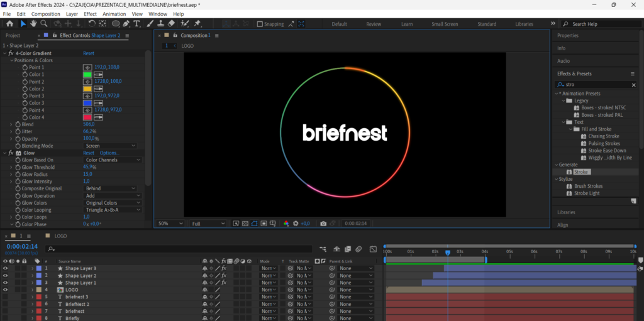Open Glow effect Options
Screen dimensions: 644x321
pos(109,153)
